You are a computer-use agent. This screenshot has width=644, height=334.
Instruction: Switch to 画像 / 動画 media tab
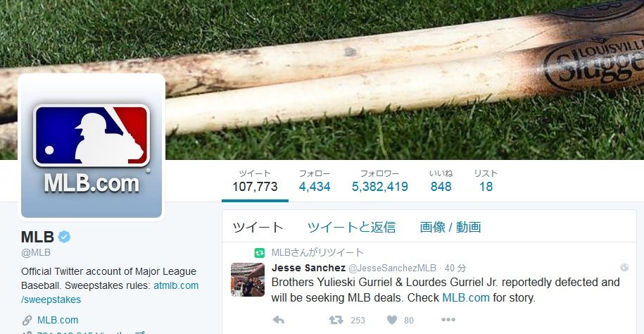coord(450,227)
